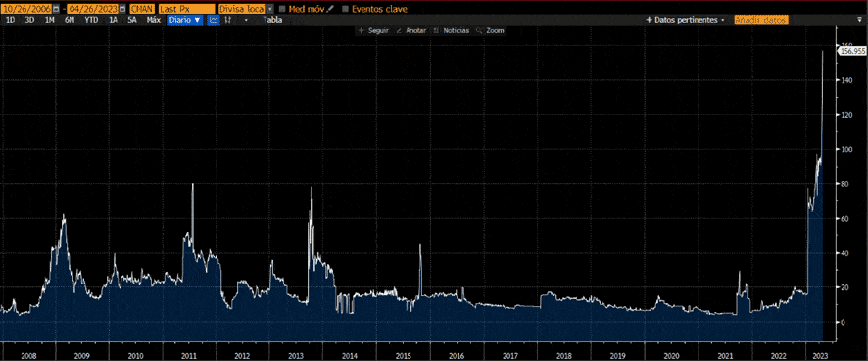Open the Diario frequency dropdown
Viewport: 868px width, 361px height.
point(185,20)
